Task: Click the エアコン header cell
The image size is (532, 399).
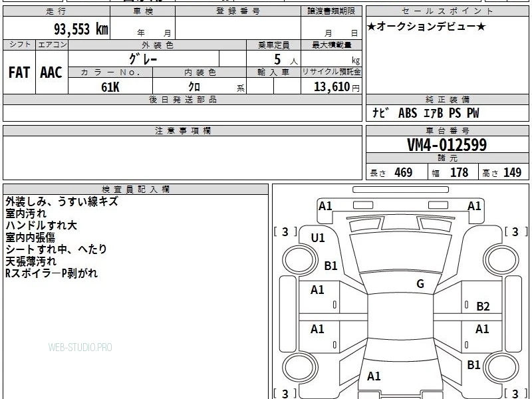Action: (x=52, y=45)
